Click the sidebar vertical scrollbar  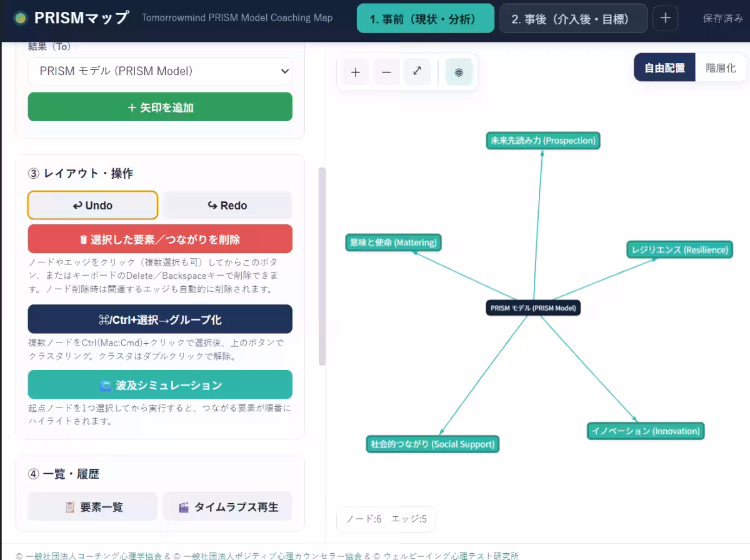[x=322, y=266]
